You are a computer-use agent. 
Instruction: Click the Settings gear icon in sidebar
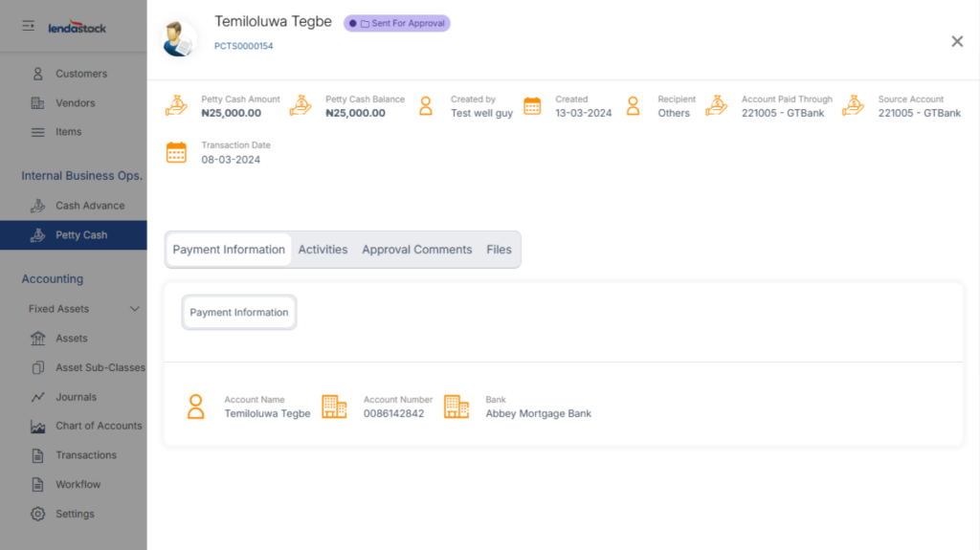[38, 514]
